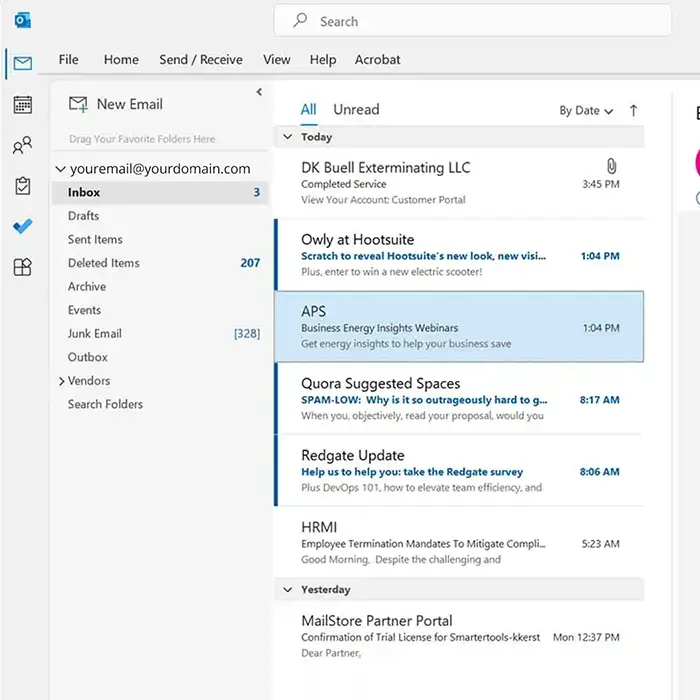700x700 pixels.
Task: Select the Archive folder
Action: pyautogui.click(x=160, y=287)
